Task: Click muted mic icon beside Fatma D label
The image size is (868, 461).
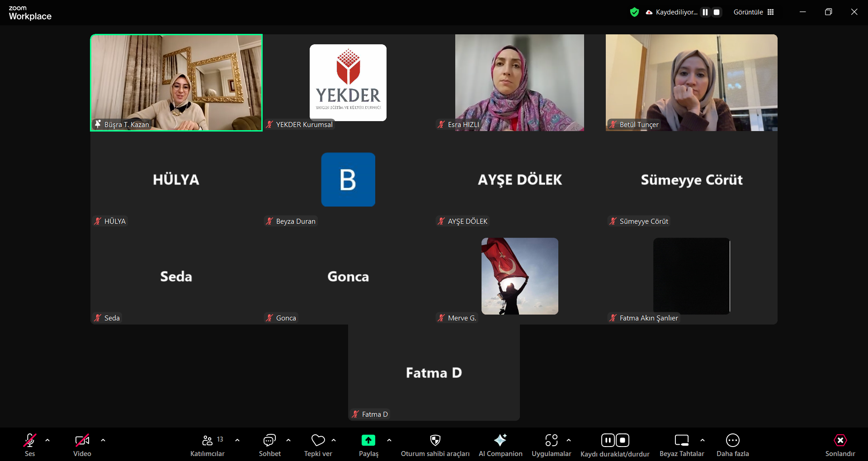Action: click(x=355, y=414)
